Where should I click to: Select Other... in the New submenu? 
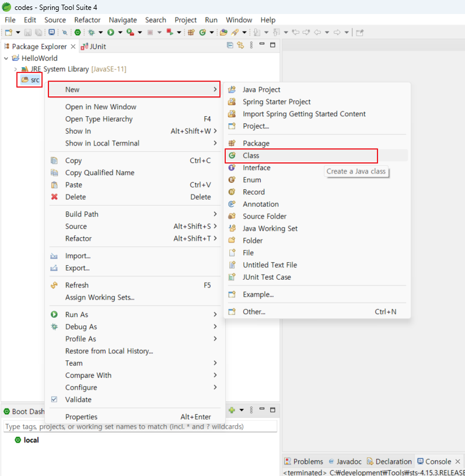(317, 311)
